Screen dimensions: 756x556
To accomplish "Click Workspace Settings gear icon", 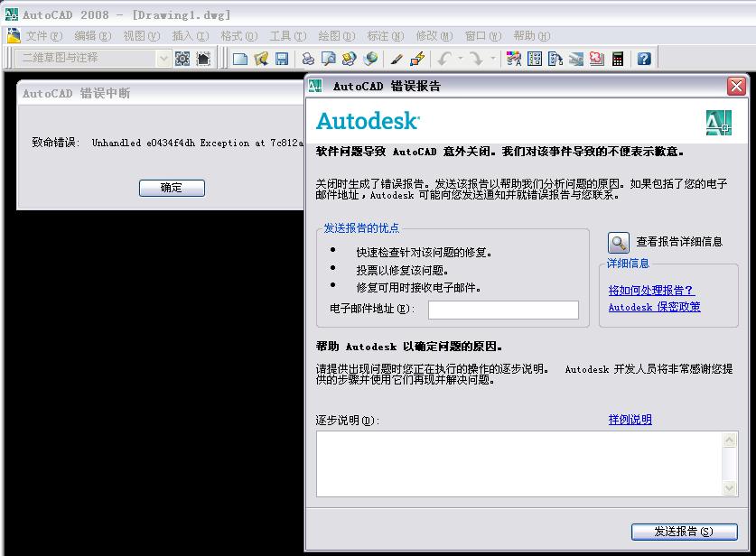I will 182,59.
